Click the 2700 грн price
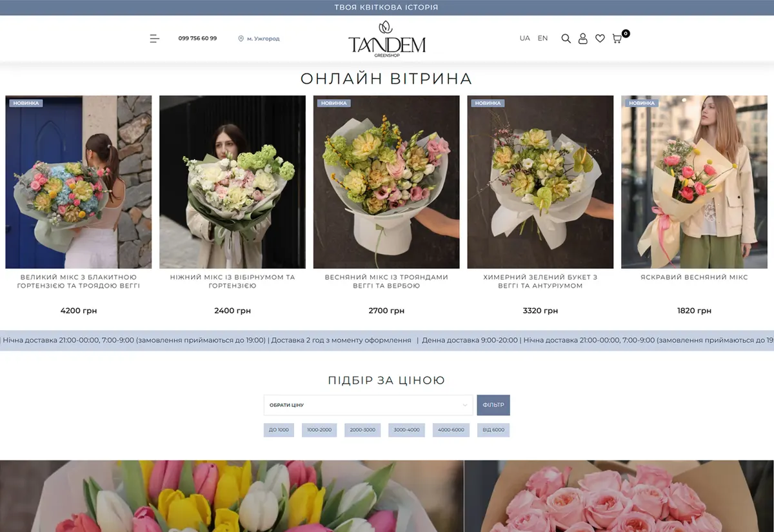The image size is (774, 532). click(x=386, y=311)
